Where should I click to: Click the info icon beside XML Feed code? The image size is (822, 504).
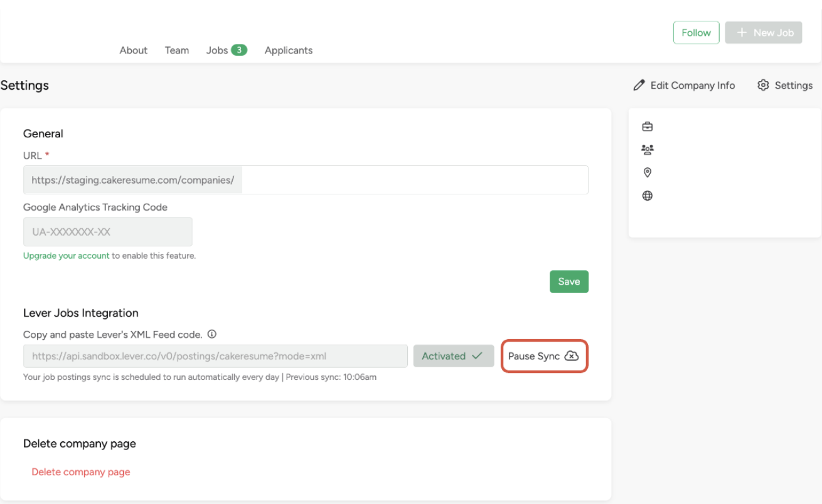212,334
